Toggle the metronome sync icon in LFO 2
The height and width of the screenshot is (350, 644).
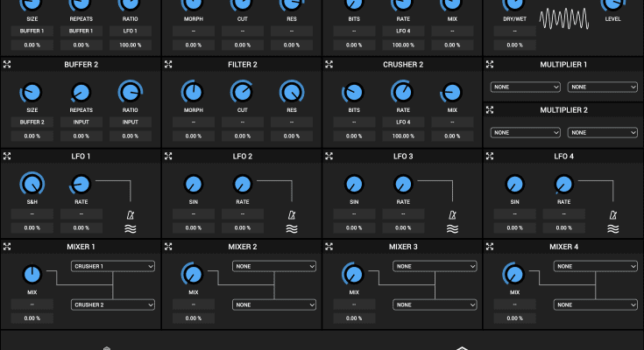(x=291, y=213)
